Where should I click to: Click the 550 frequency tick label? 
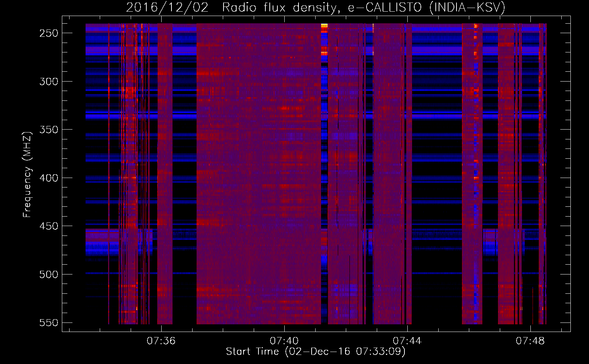49,323
